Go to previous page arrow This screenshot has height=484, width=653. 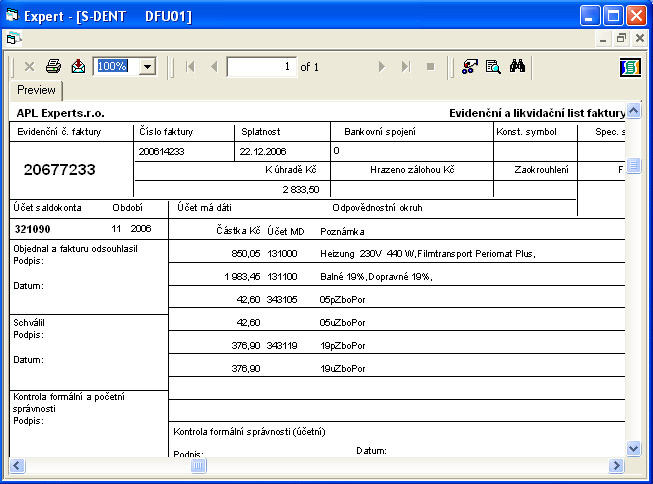pos(213,66)
